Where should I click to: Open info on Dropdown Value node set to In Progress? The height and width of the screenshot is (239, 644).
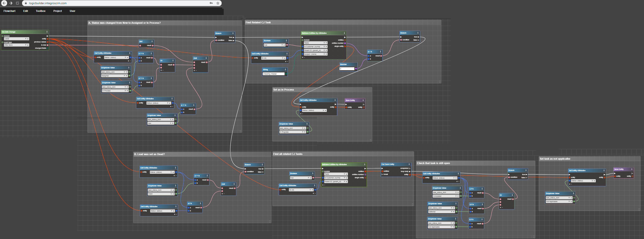[307, 124]
